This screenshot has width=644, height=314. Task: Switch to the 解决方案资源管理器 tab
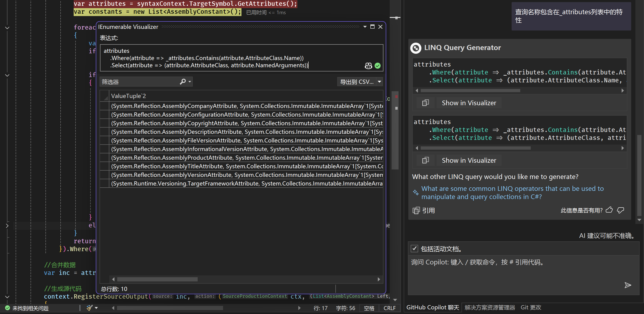(x=490, y=307)
